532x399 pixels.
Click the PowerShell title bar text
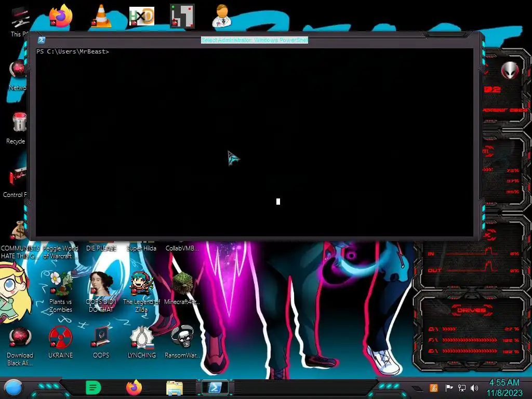[255, 40]
